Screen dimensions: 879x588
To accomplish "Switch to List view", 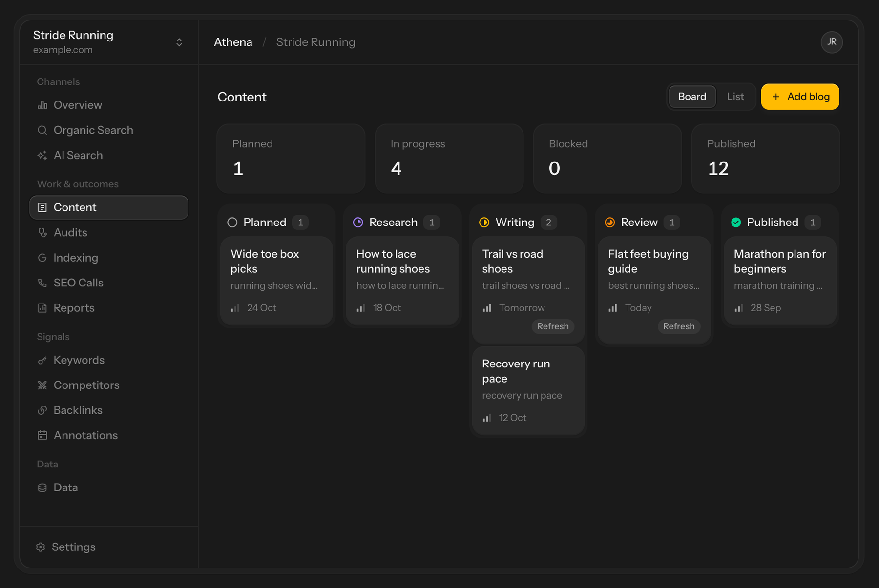I will (735, 97).
